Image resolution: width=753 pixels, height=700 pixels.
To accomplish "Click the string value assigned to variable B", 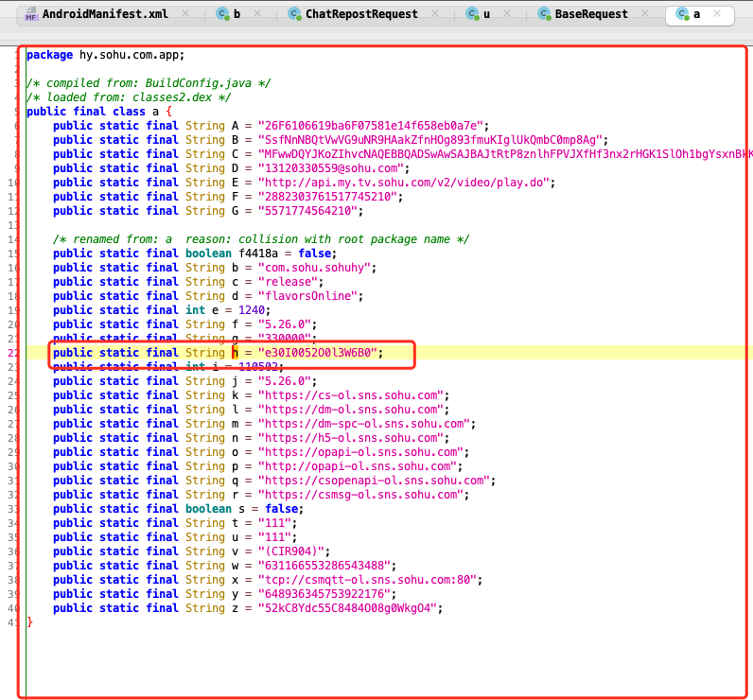I will tap(429, 140).
